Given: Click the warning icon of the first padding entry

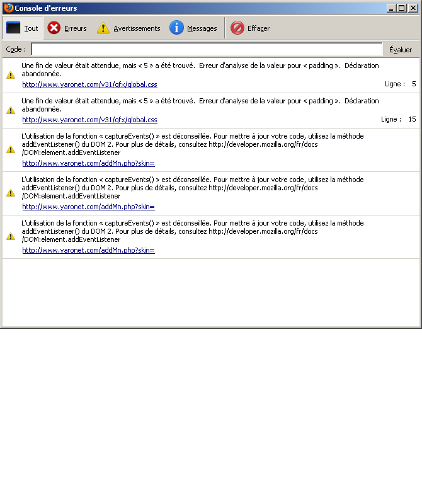Looking at the screenshot, I should pyautogui.click(x=11, y=75).
